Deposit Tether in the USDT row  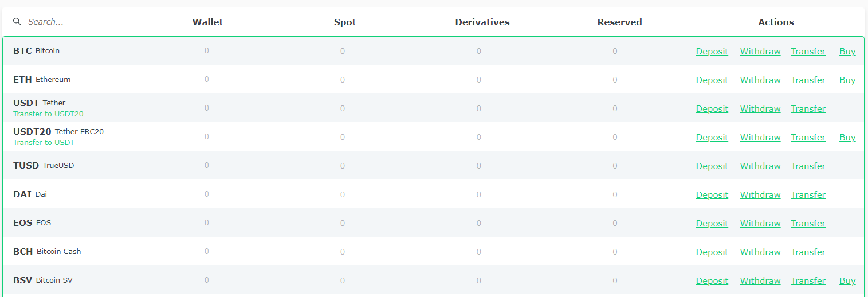(712, 109)
